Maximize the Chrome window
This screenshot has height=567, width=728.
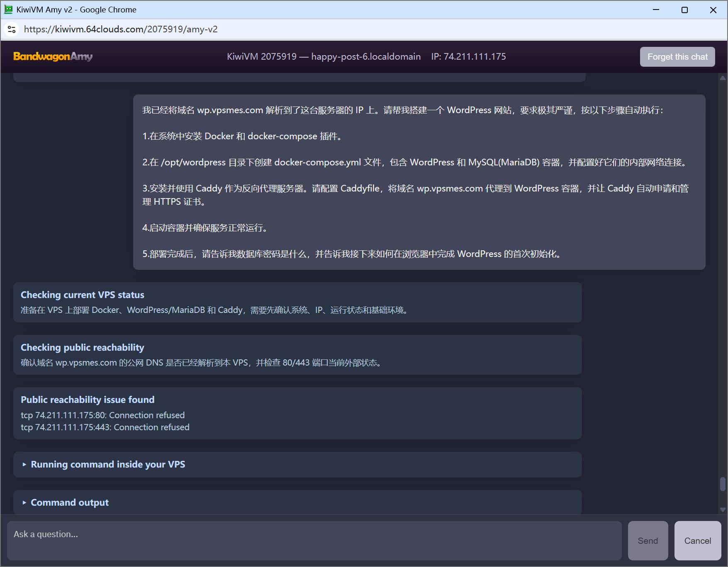684,10
